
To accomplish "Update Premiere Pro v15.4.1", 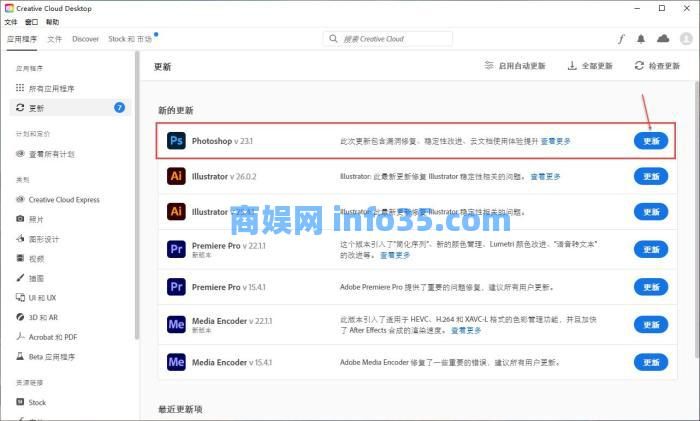I will [x=651, y=287].
